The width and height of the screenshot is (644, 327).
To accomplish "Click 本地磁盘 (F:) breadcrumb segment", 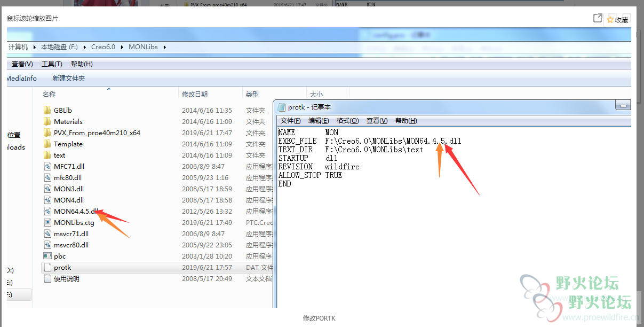I will pos(60,47).
